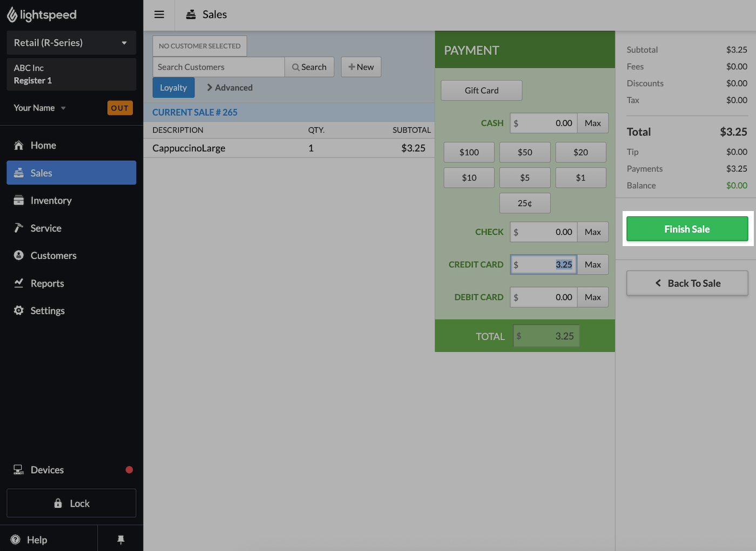Add a $20 cash quick amount
This screenshot has height=551, width=756.
580,152
